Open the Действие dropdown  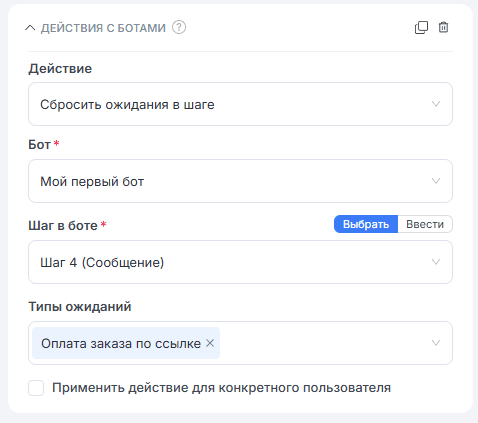coord(240,104)
